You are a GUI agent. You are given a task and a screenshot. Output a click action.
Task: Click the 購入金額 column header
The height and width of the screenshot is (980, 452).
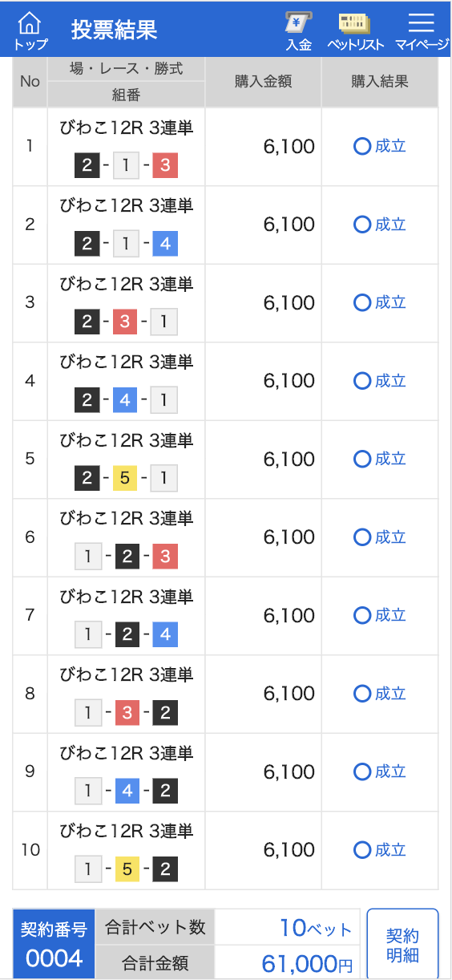pyautogui.click(x=264, y=82)
